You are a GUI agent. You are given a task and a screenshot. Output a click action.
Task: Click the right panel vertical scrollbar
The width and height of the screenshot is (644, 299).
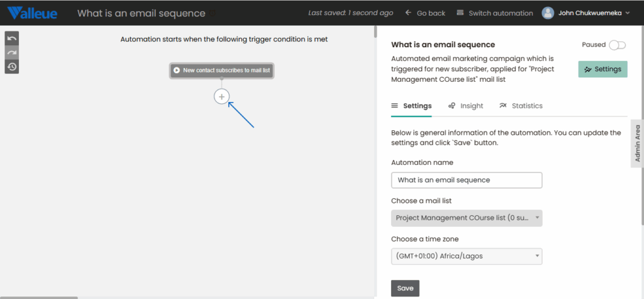pos(642,125)
